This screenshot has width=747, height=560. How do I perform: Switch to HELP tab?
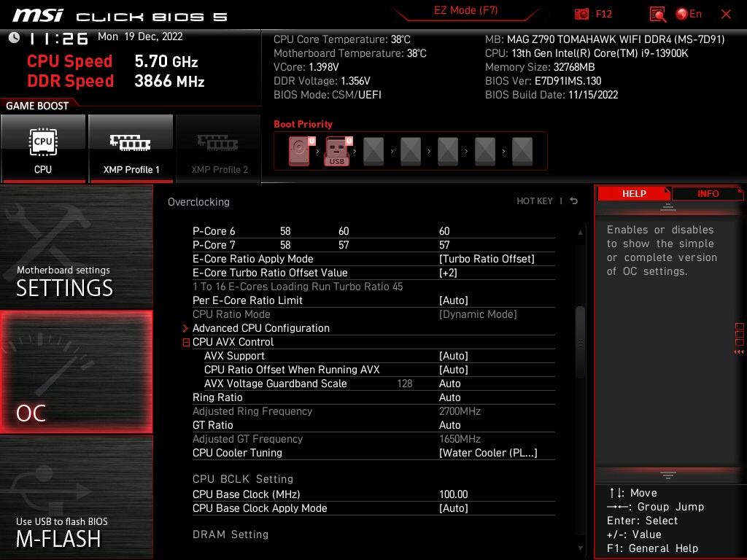pos(634,194)
